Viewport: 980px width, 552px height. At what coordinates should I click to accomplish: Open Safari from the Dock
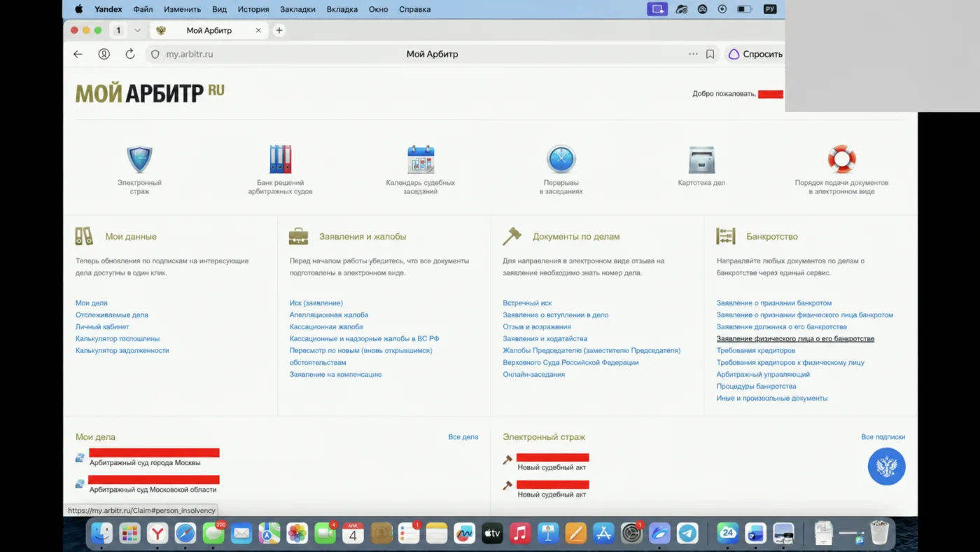click(x=185, y=534)
